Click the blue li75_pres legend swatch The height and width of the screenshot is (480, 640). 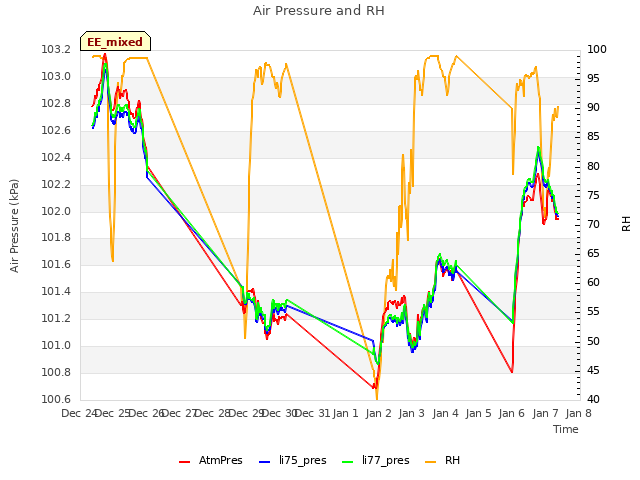click(x=264, y=461)
